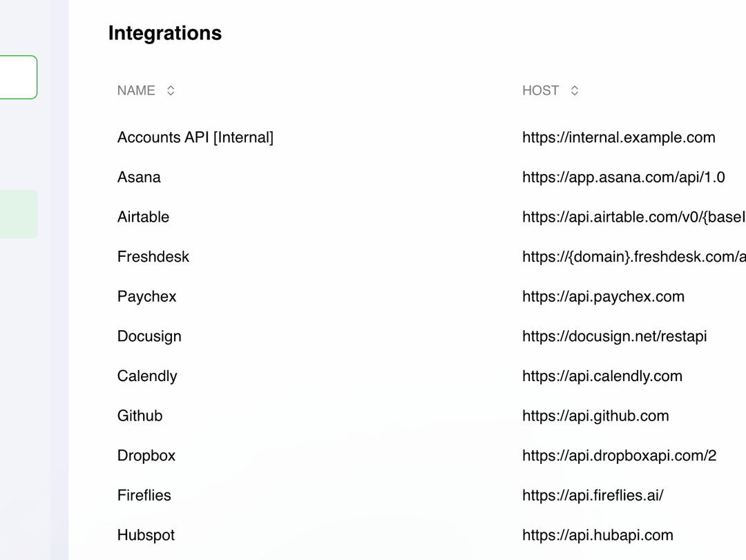This screenshot has height=560, width=746.
Task: Select the Airtable integration
Action: point(143,217)
